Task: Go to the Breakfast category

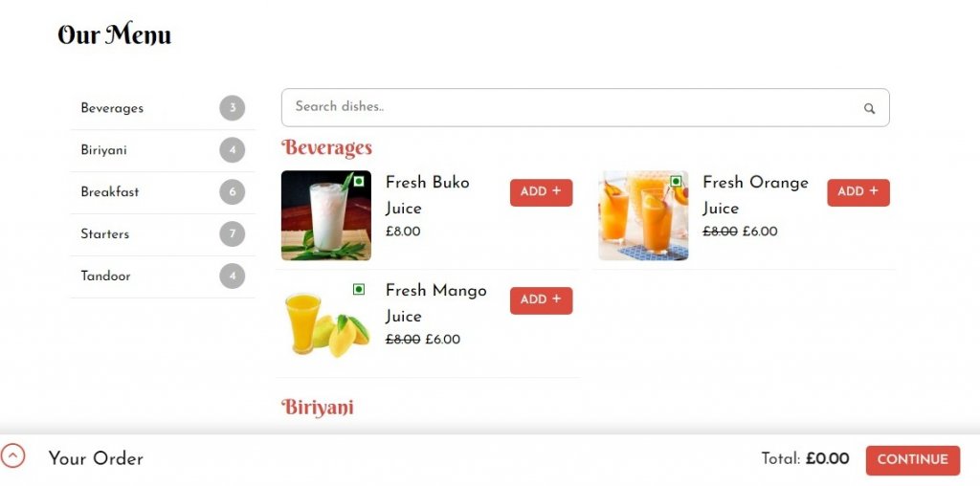Action: click(x=163, y=192)
